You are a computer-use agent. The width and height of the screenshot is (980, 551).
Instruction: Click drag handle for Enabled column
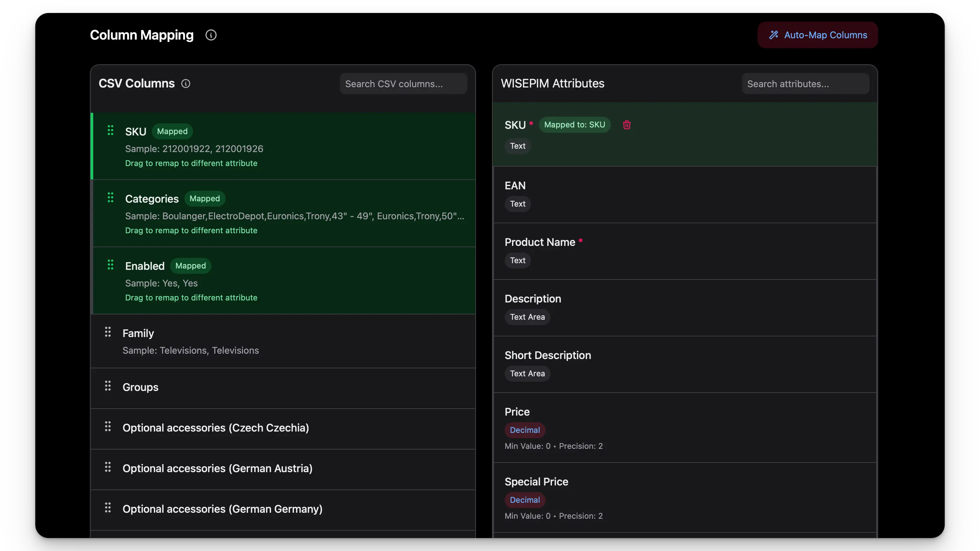click(110, 265)
